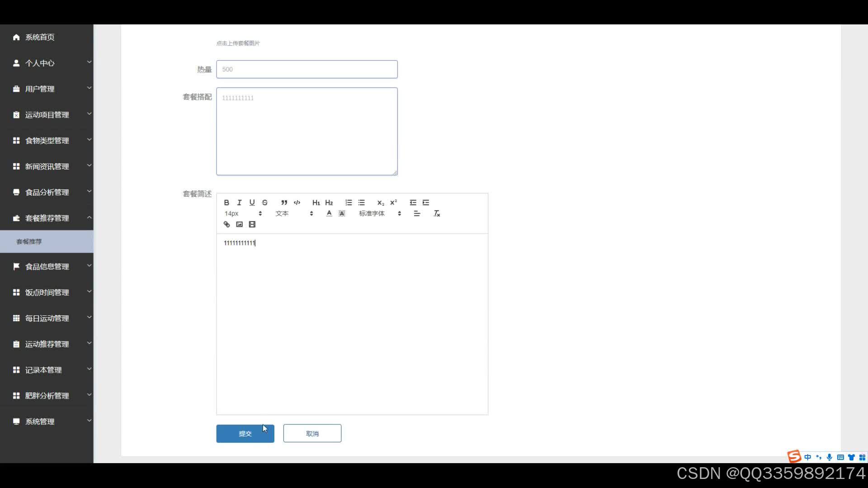Insert a hyperlink in the editor
This screenshot has width=868, height=488.
[226, 224]
